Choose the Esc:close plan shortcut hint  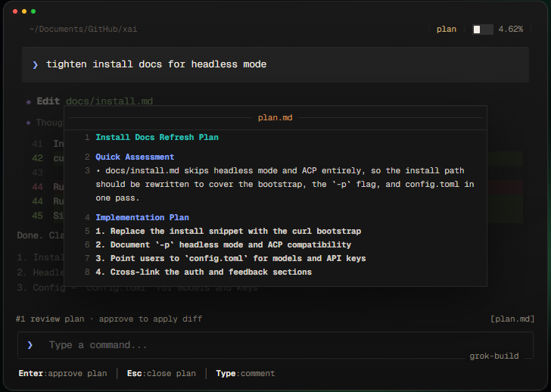[161, 373]
